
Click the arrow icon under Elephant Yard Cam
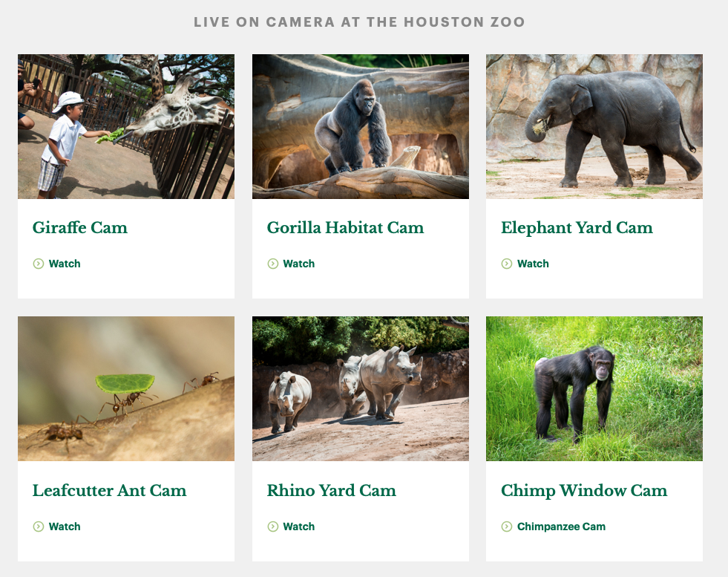507,264
